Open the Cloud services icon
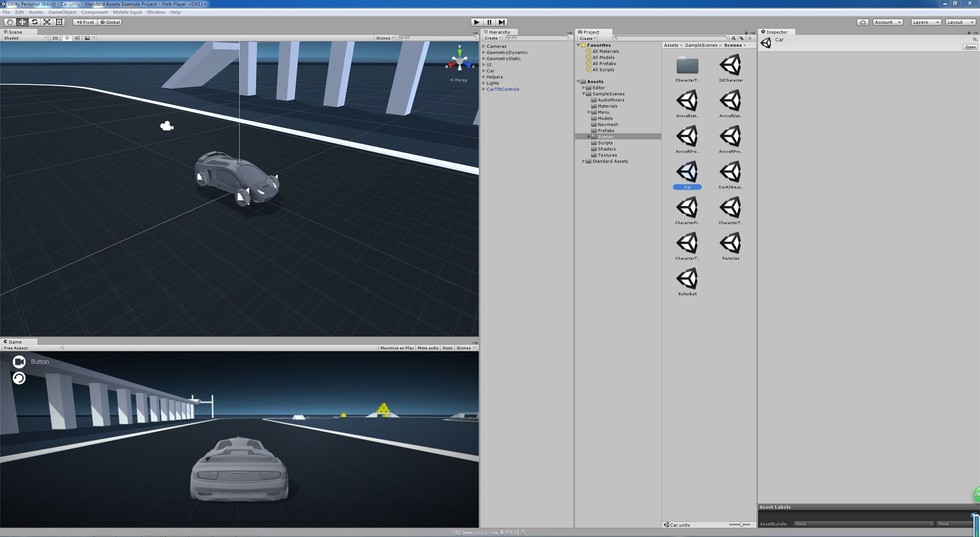Viewport: 980px width, 537px height. pyautogui.click(x=862, y=22)
